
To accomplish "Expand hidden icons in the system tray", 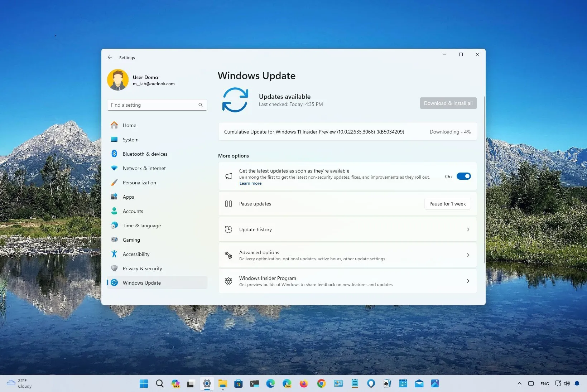I will point(519,383).
